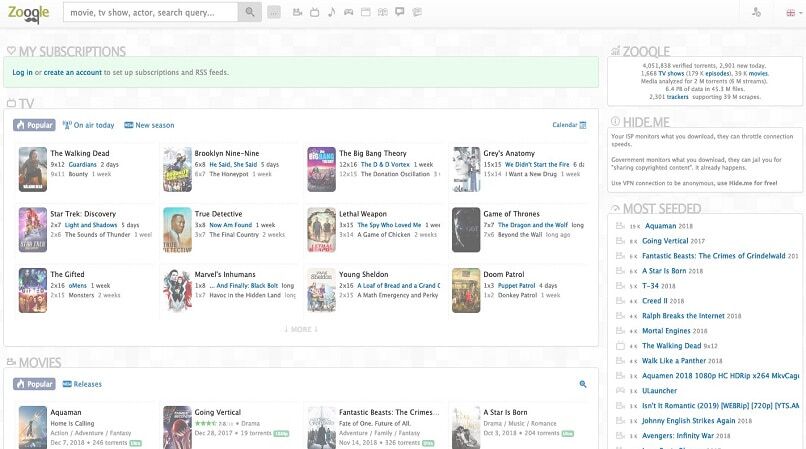Open the games controller category icon
The image size is (806, 449).
[x=349, y=12]
